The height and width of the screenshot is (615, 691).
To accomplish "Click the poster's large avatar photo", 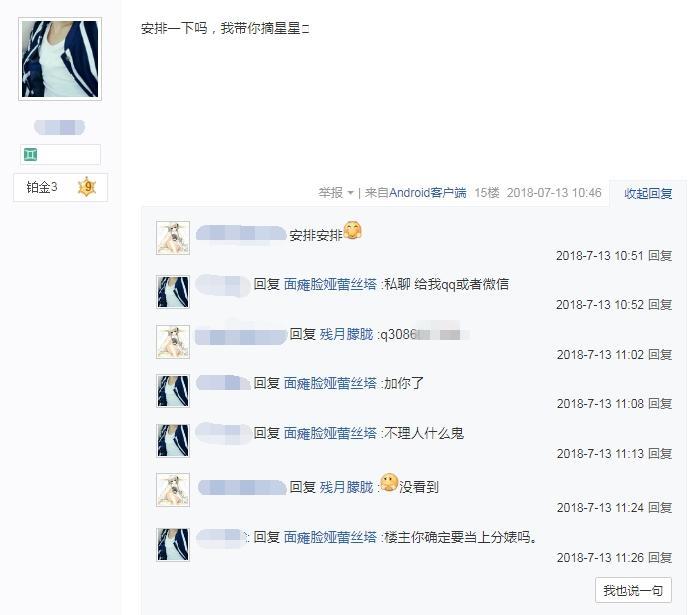I will (60, 59).
